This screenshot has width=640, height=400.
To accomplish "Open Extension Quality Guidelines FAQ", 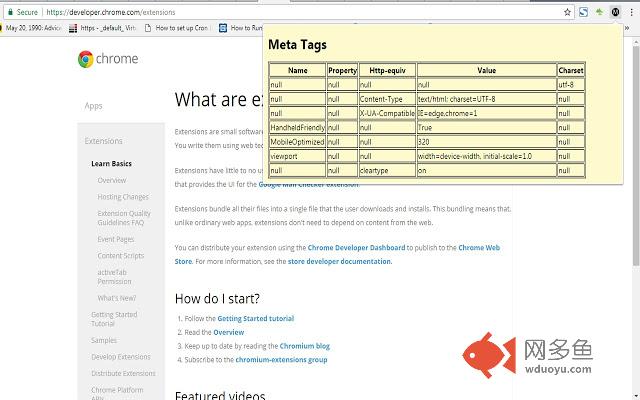I will 124,218.
